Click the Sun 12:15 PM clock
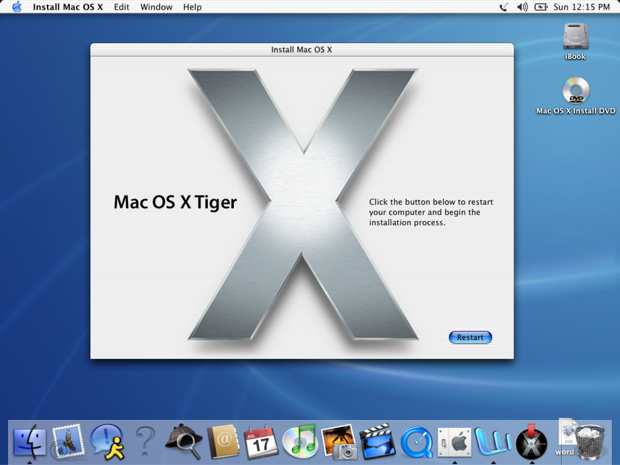Image resolution: width=620 pixels, height=465 pixels. point(581,7)
